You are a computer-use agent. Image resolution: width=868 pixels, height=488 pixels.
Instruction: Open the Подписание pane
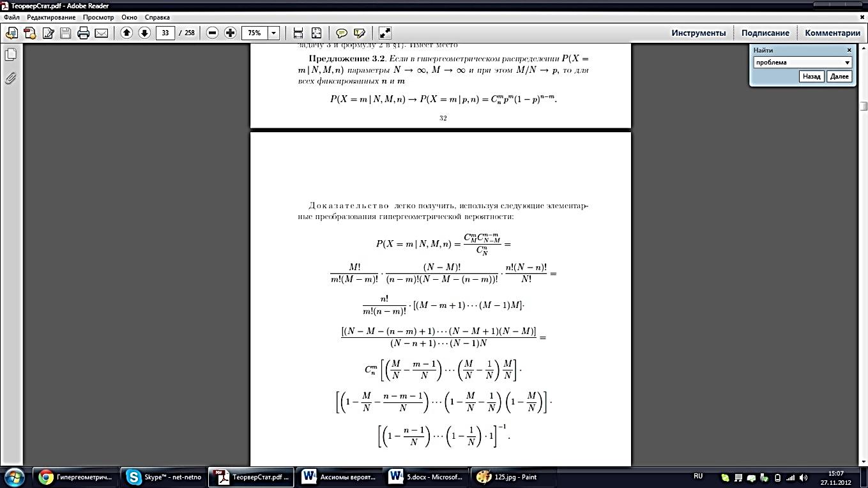pyautogui.click(x=765, y=33)
